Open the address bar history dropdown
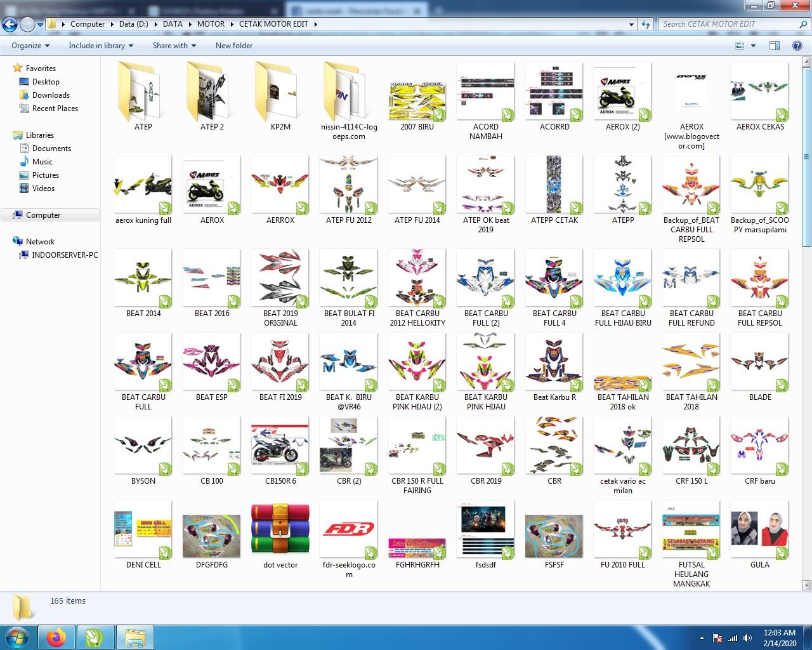 pyautogui.click(x=631, y=24)
